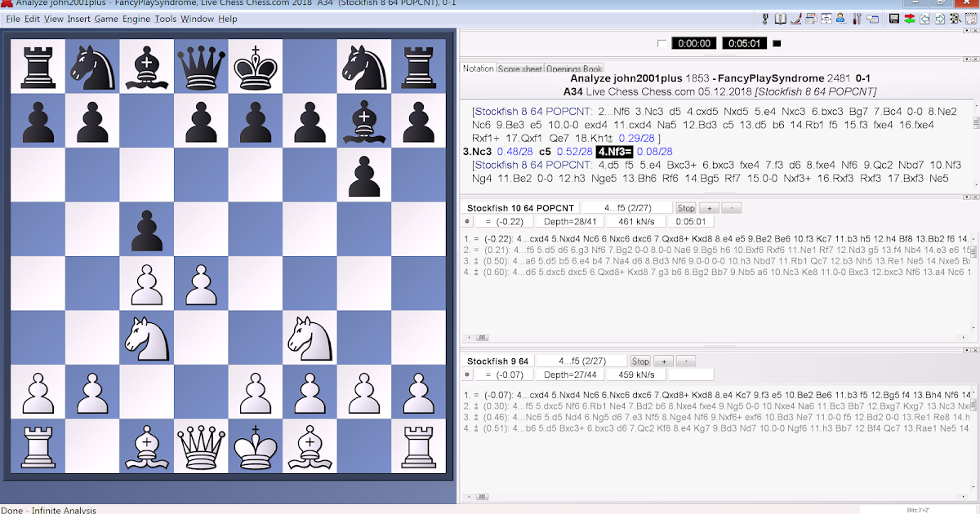Open the engine window icon on toolbar
Screen dimensions: 980x514
(x=826, y=18)
